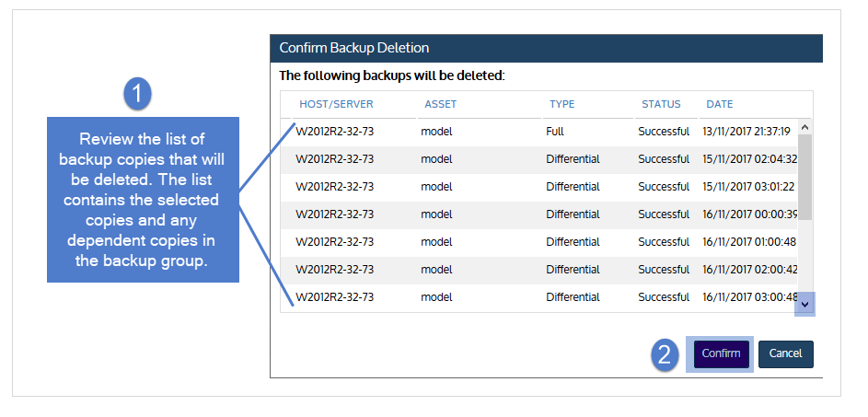The width and height of the screenshot is (868, 417).
Task: Click the Confirm Backup Deletion title bar
Action: (546, 48)
